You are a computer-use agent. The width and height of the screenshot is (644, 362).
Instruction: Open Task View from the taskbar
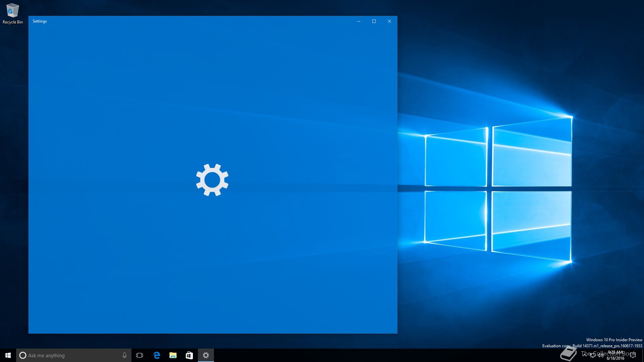pos(140,355)
